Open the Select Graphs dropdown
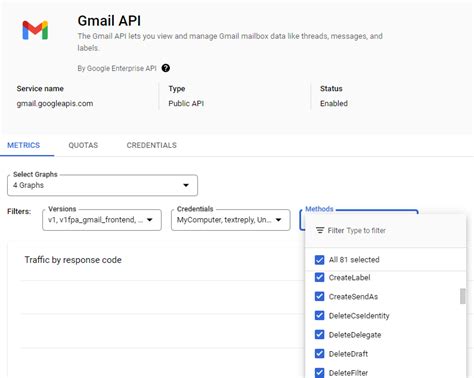Screen dimensions: 474x378 [x=102, y=185]
